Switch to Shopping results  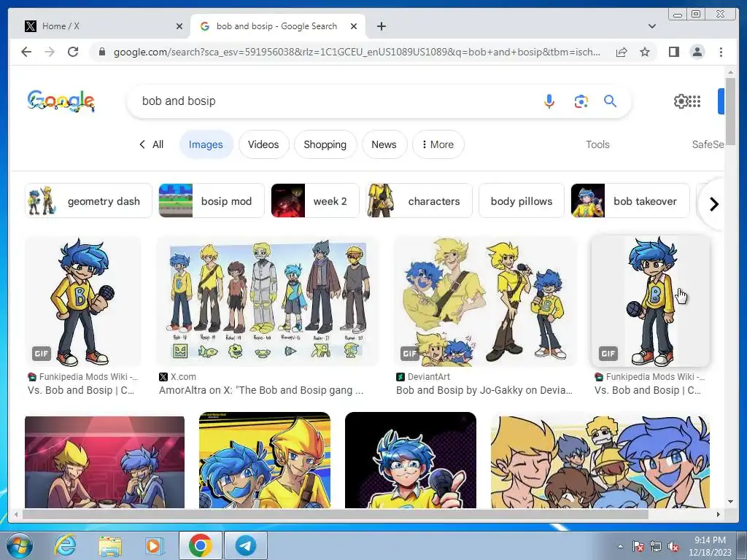coord(325,144)
